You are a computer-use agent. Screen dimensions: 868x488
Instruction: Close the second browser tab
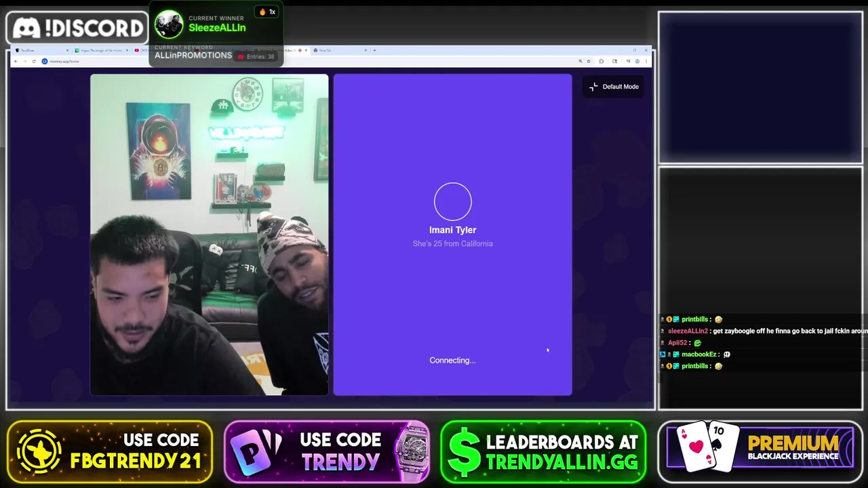coord(127,50)
